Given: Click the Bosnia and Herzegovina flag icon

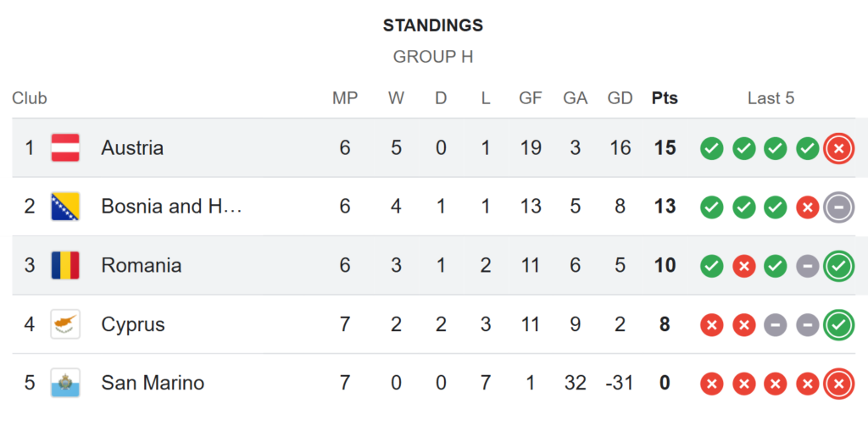Looking at the screenshot, I should pyautogui.click(x=65, y=207).
